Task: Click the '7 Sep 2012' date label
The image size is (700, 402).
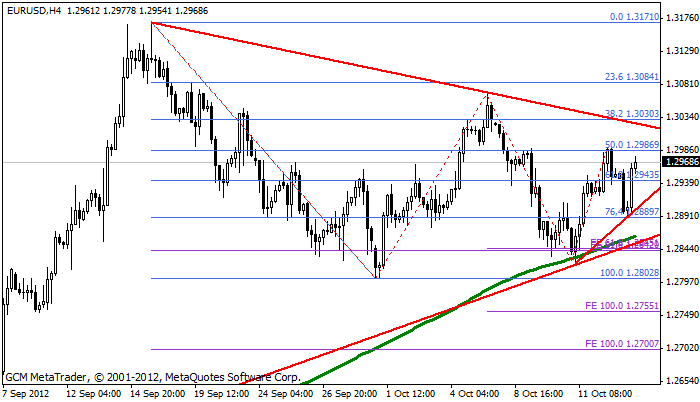Action: [25, 394]
